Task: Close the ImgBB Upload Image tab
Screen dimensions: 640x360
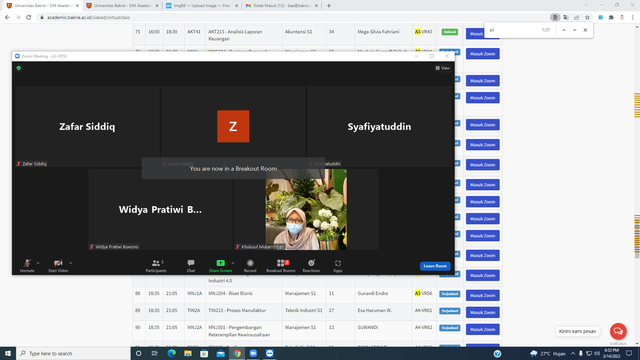Action: (236, 6)
